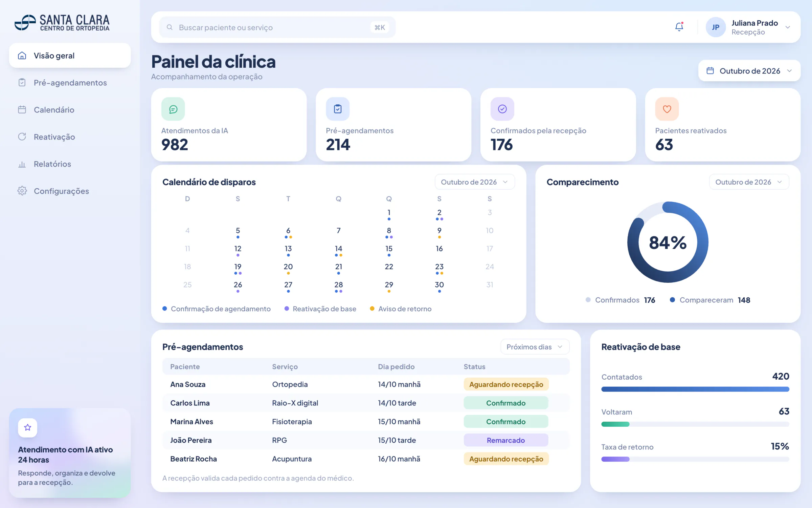Image resolution: width=812 pixels, height=508 pixels.
Task: Click the 84% attendance donut chart
Action: click(x=668, y=242)
